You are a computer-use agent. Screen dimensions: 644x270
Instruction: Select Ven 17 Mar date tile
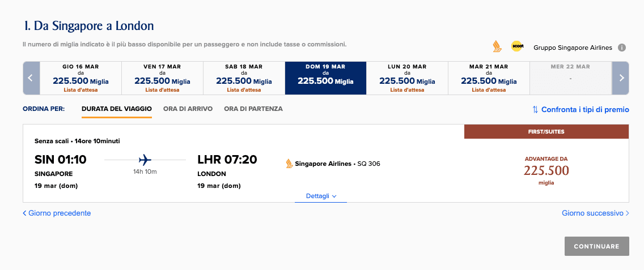pyautogui.click(x=162, y=78)
